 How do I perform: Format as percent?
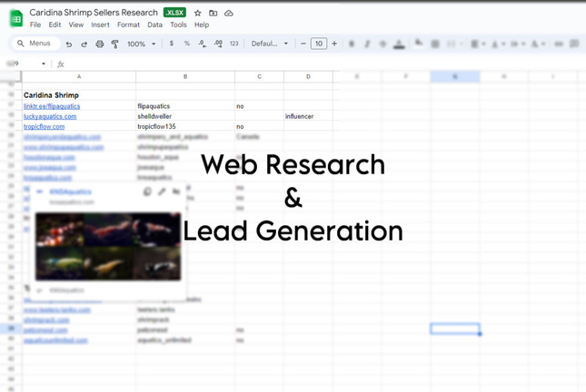[x=187, y=44]
